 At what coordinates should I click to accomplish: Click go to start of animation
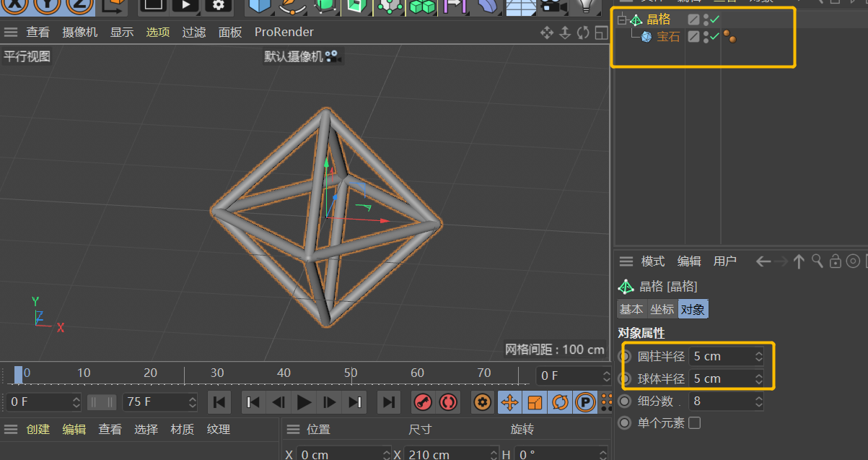tap(220, 402)
